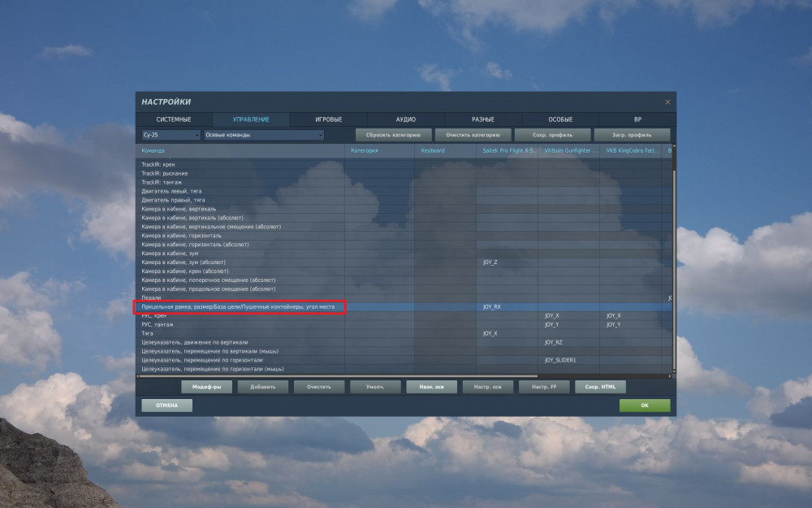Click the Назн. оси button
Viewport: 812px width, 508px height.
(431, 387)
